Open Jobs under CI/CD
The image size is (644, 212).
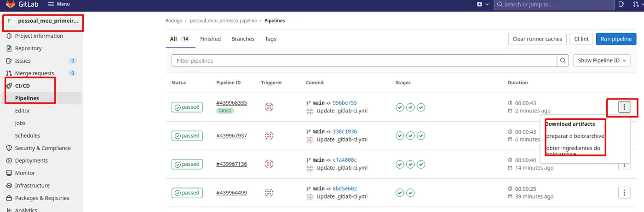click(x=20, y=123)
